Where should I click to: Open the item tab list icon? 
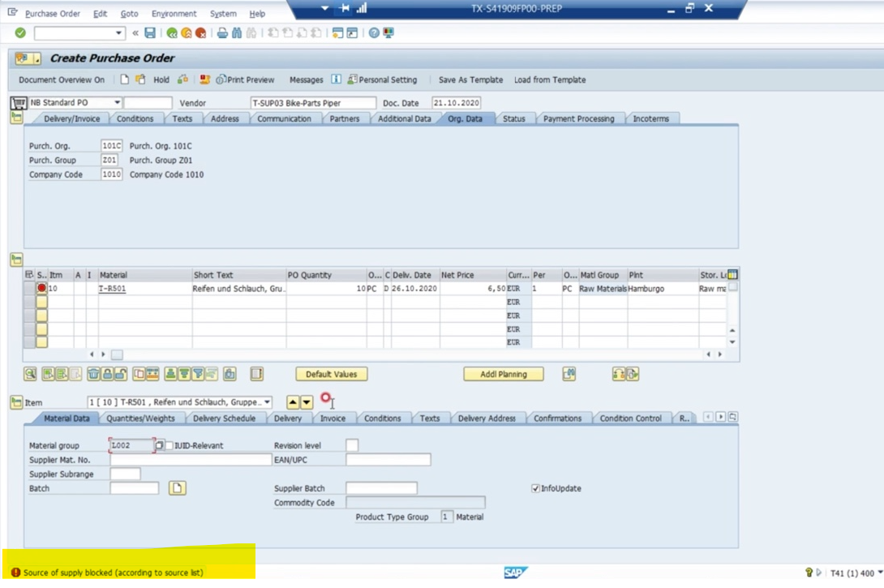click(732, 417)
